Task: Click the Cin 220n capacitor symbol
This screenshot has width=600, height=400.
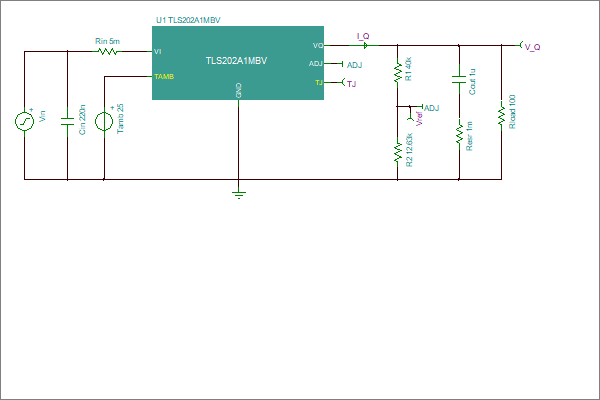Action: click(67, 122)
